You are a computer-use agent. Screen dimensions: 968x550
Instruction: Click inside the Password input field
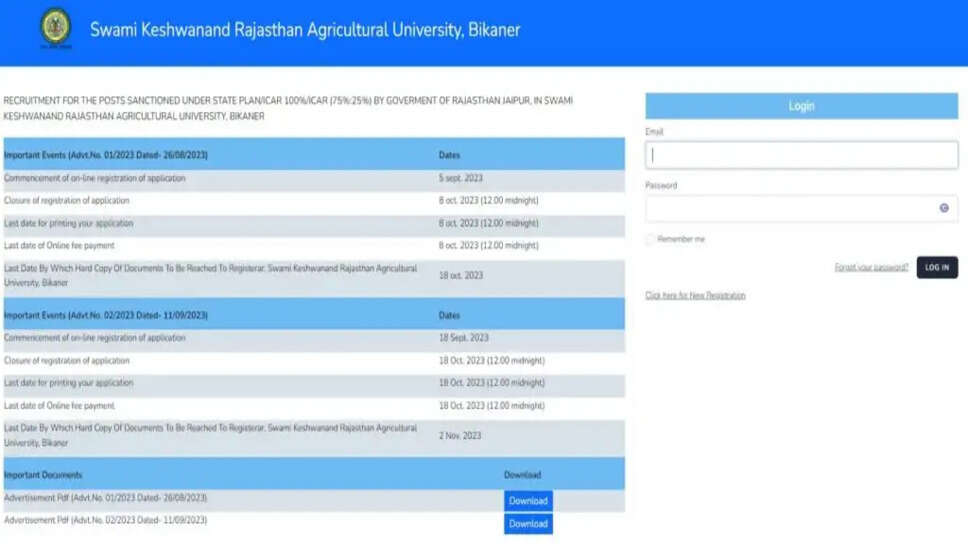point(790,208)
